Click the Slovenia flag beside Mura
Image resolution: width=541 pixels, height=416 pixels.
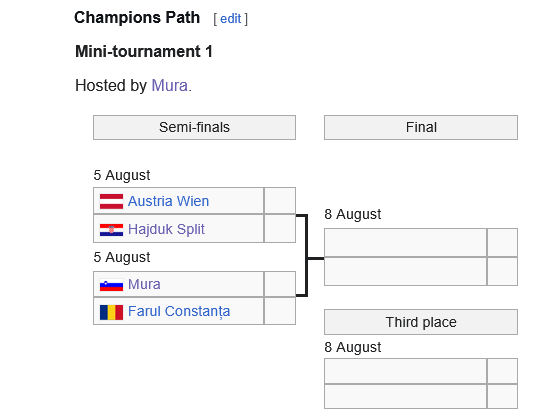111,285
